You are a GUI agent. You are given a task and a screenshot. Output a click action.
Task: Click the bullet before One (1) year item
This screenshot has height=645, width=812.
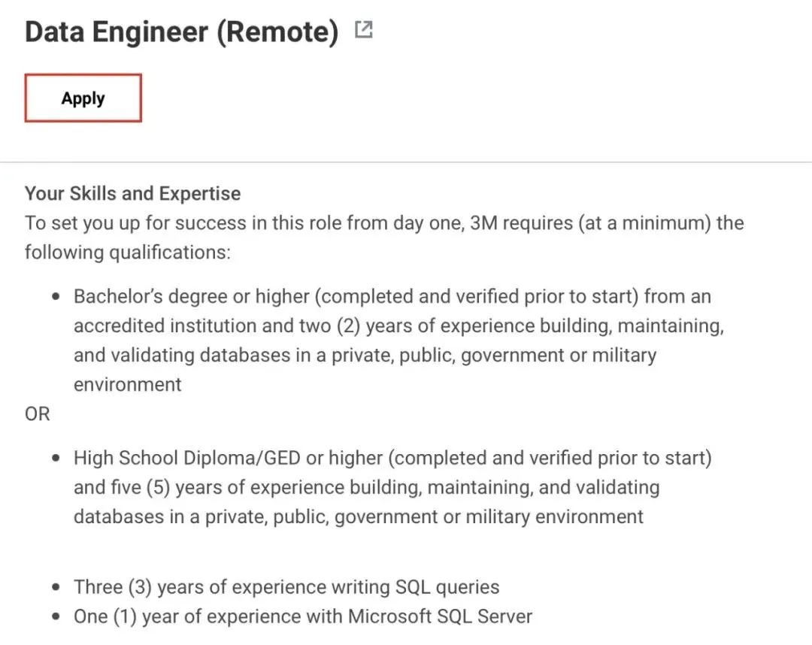point(56,617)
